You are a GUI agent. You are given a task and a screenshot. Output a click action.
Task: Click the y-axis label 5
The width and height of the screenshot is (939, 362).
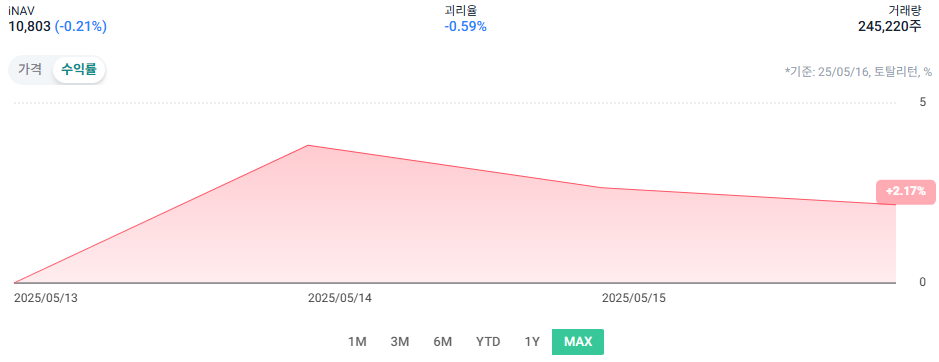click(923, 102)
